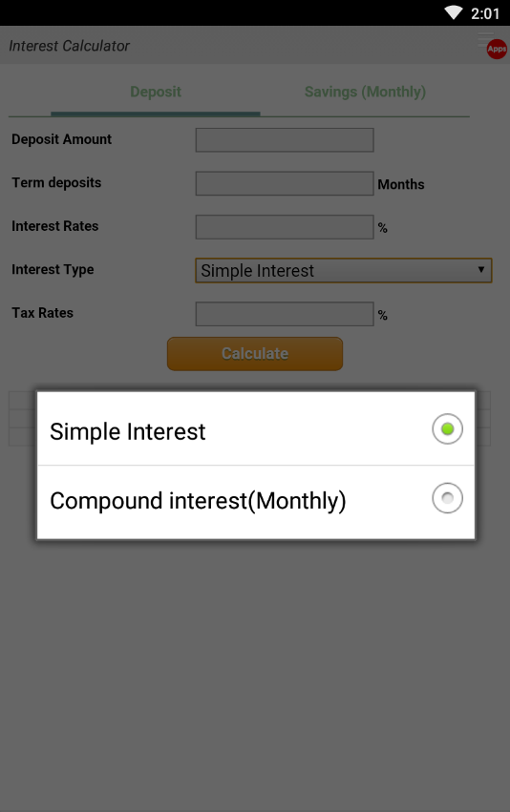Tap the clock in status bar
The width and height of the screenshot is (510, 812).
(485, 13)
